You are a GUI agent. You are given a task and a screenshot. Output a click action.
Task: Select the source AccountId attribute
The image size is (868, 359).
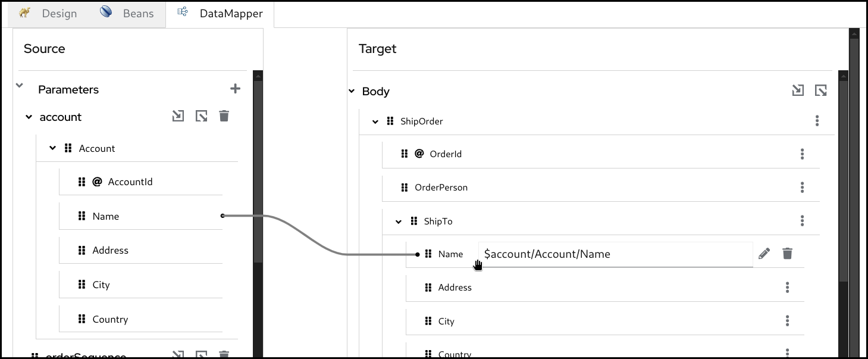(x=130, y=182)
